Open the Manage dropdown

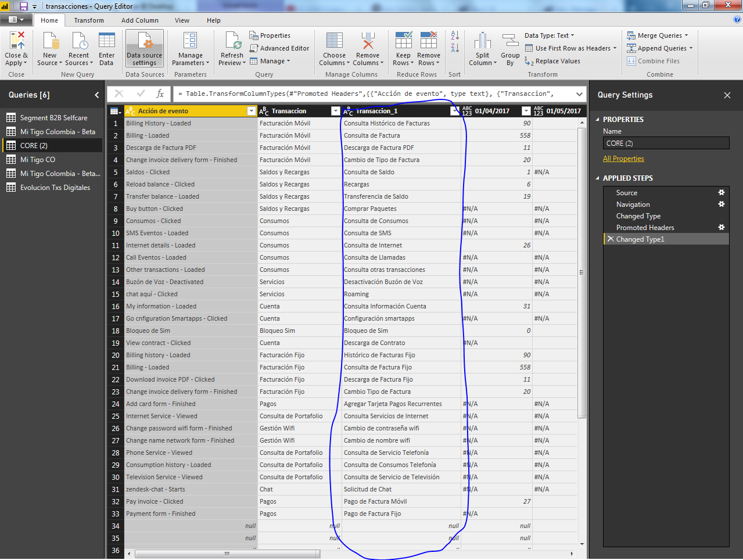point(270,61)
